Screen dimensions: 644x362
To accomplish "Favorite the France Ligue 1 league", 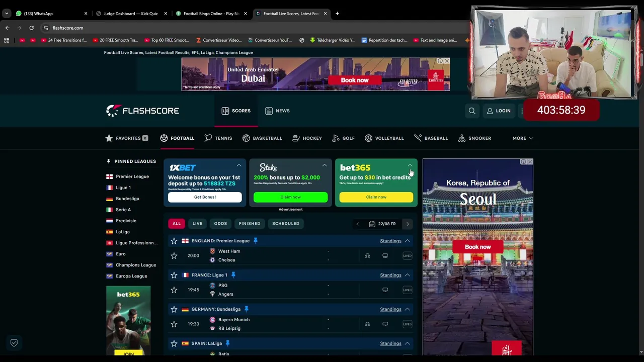I will point(174,275).
